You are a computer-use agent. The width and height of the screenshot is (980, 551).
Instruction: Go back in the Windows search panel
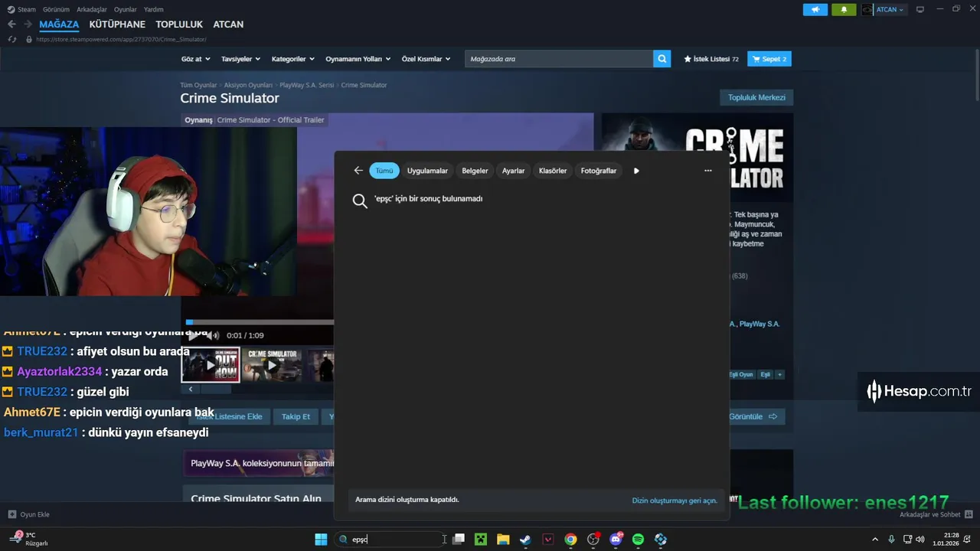tap(358, 171)
